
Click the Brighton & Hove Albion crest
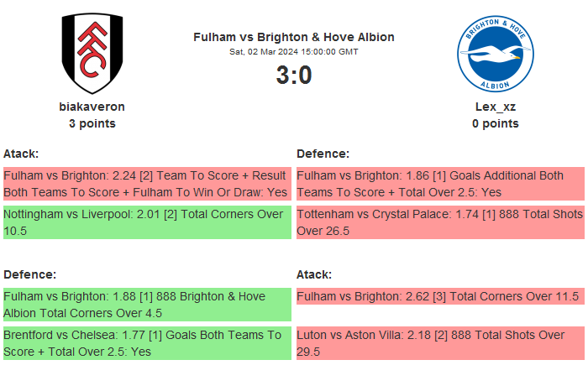tap(496, 54)
